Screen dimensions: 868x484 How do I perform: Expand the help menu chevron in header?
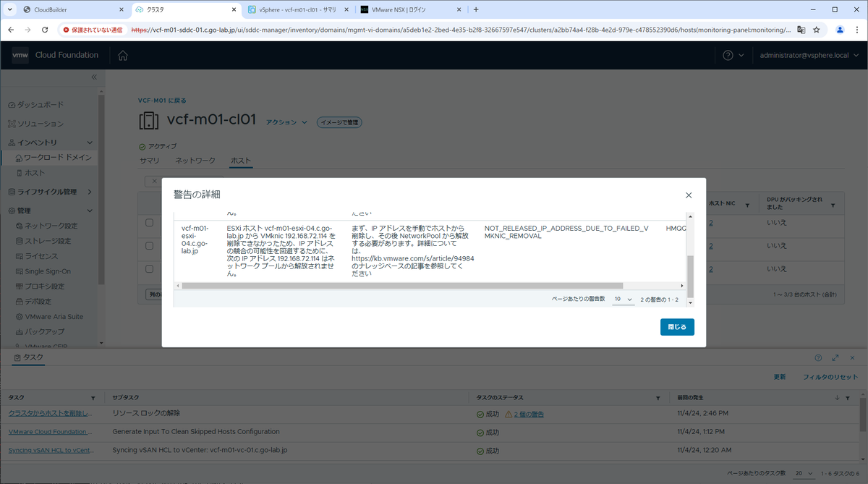click(741, 56)
